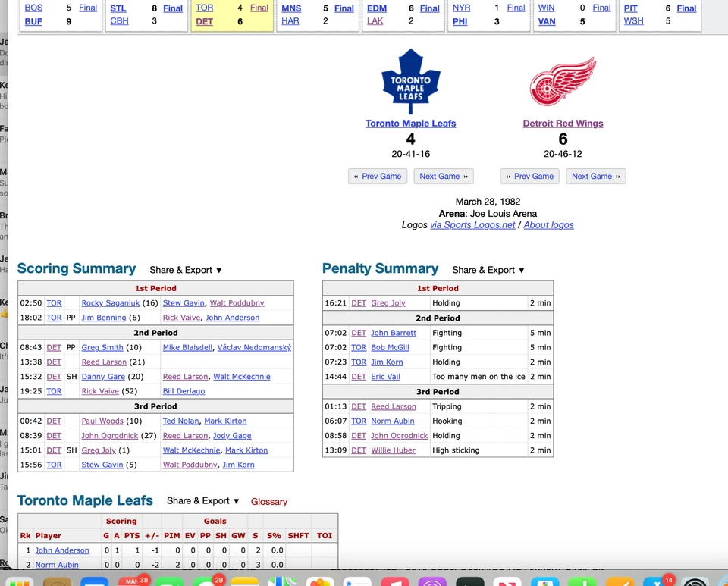Image resolution: width=728 pixels, height=586 pixels.
Task: Open Stew Gavin goal link at 15:56
Action: (102, 465)
